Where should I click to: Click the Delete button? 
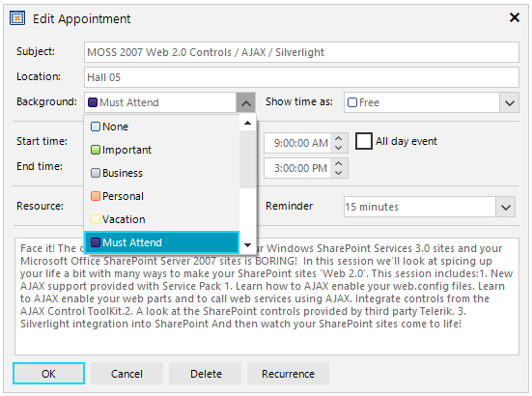coord(206,373)
